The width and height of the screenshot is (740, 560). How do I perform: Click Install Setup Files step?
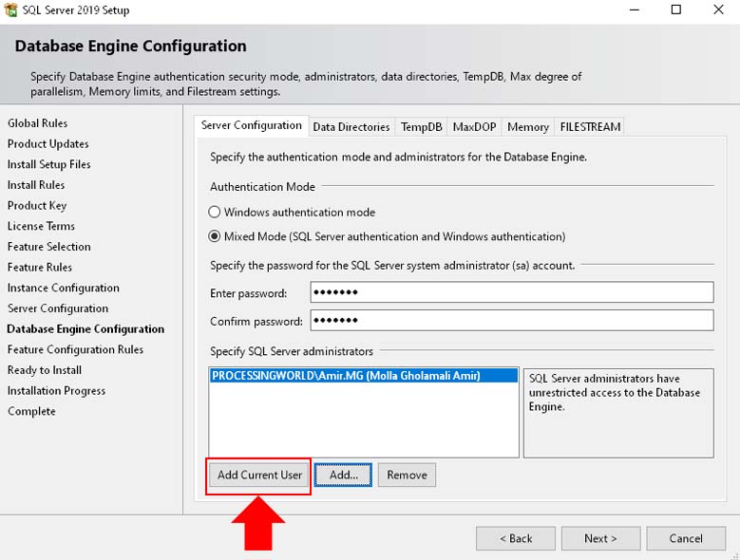pyautogui.click(x=49, y=164)
